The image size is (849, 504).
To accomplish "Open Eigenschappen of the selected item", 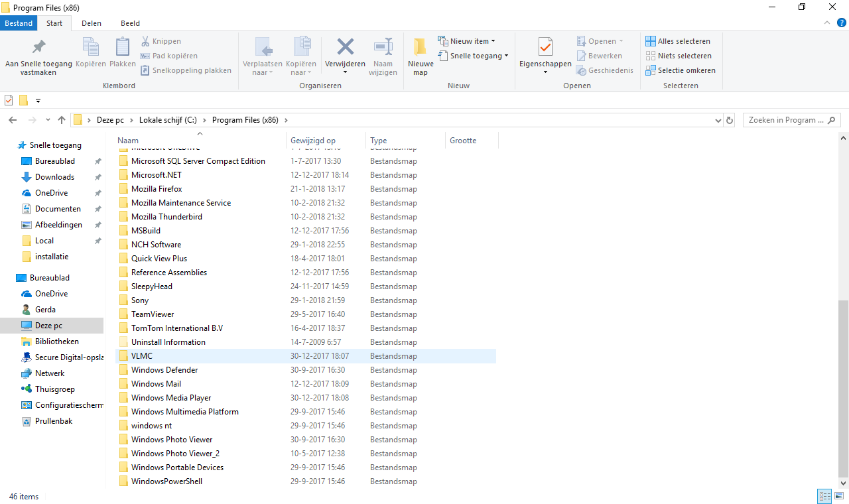I will 545,56.
